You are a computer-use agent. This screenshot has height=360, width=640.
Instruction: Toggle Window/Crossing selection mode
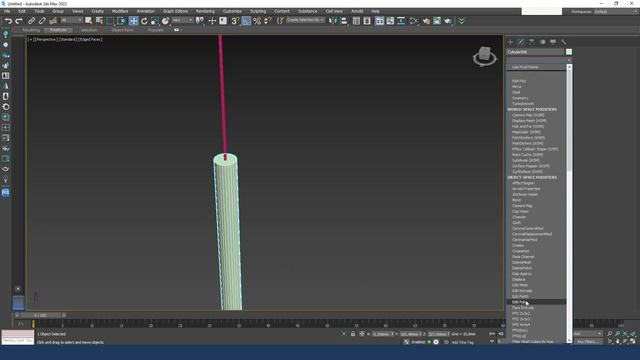(121, 21)
